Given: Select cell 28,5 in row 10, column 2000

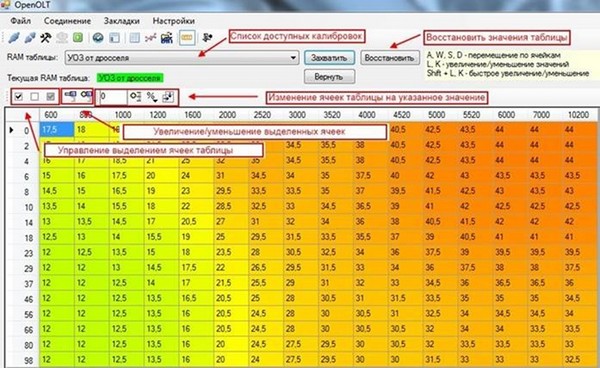Looking at the screenshot, I should tap(231, 206).
